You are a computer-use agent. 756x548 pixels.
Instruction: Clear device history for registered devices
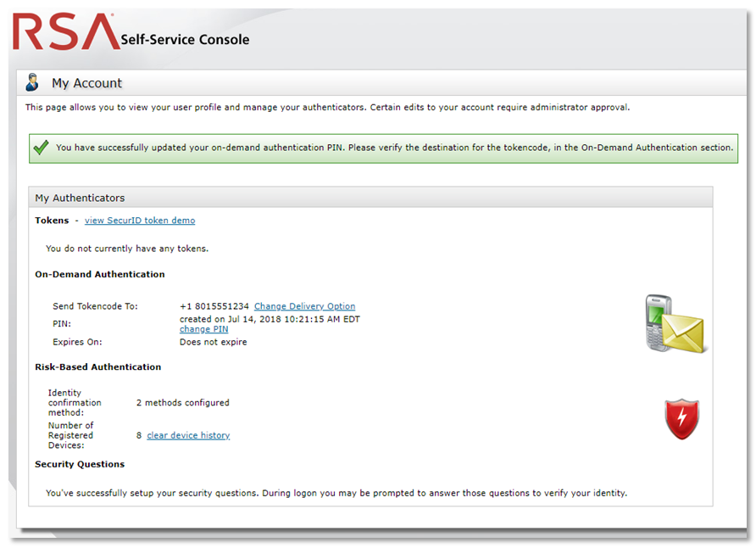(x=188, y=435)
